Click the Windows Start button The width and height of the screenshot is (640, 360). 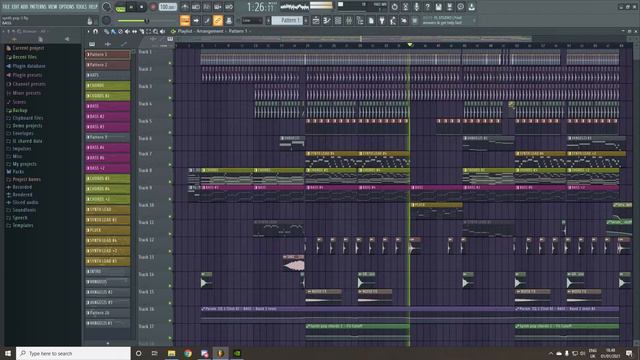point(8,353)
